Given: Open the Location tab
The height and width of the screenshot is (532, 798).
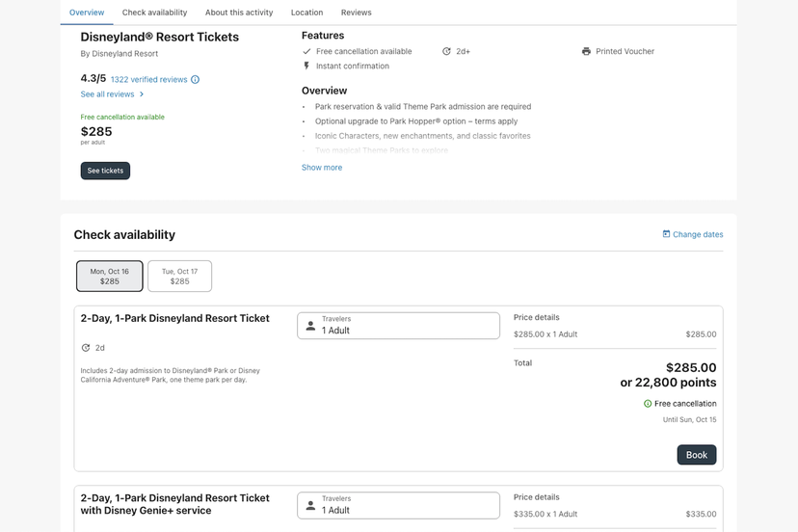Looking at the screenshot, I should [x=306, y=13].
